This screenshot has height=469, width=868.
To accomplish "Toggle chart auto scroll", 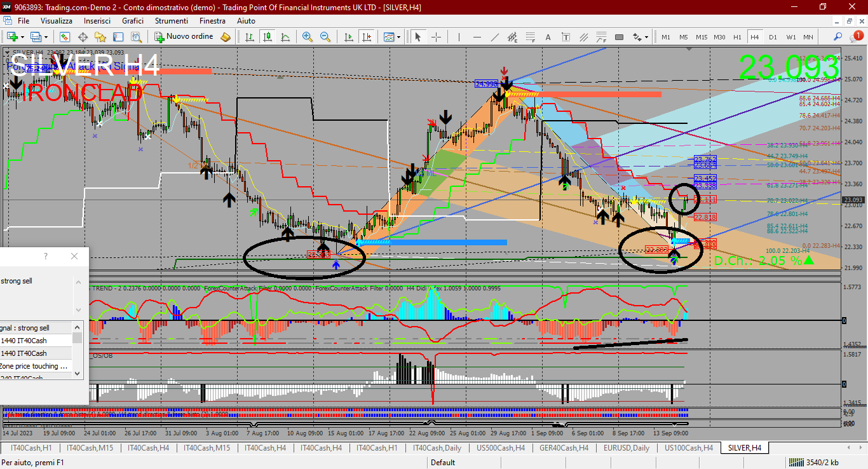I will click(348, 37).
